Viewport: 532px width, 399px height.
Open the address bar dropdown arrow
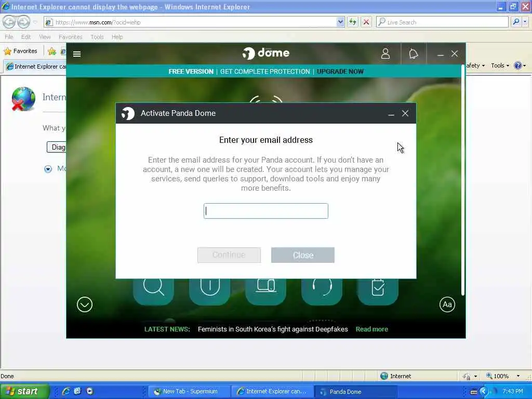coord(340,22)
